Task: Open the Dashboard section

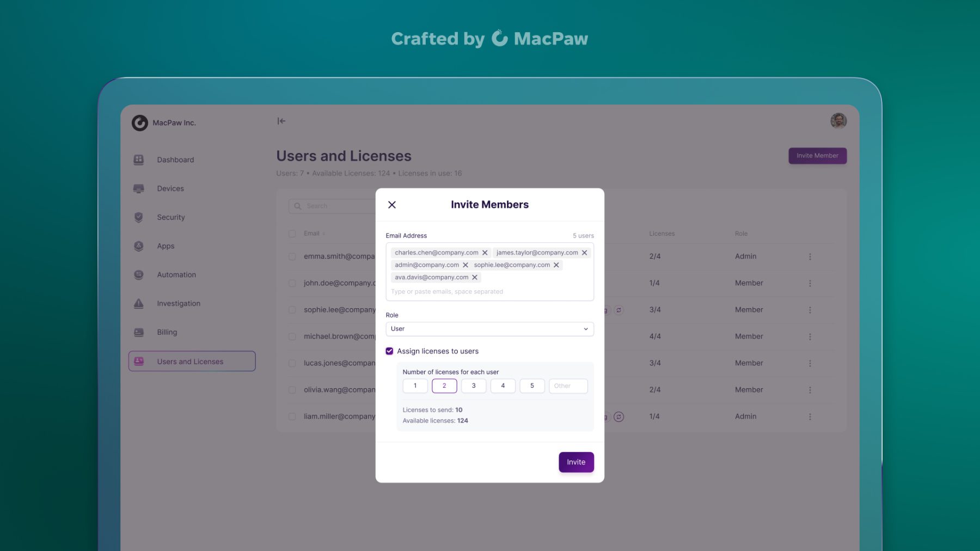Action: pyautogui.click(x=175, y=160)
